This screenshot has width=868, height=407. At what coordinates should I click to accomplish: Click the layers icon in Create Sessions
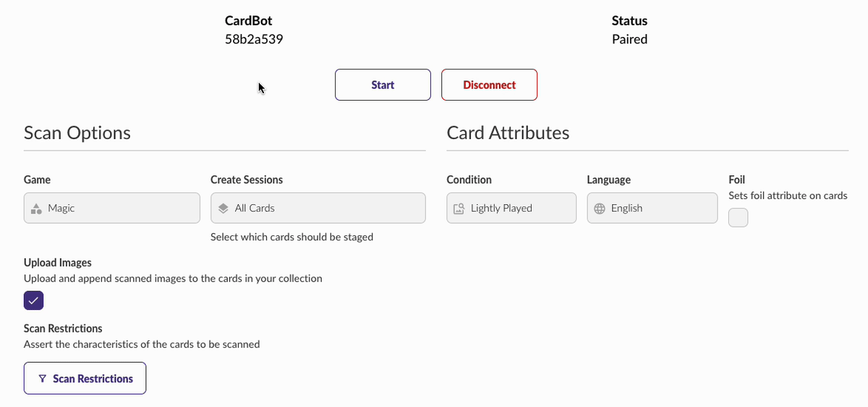click(x=224, y=208)
